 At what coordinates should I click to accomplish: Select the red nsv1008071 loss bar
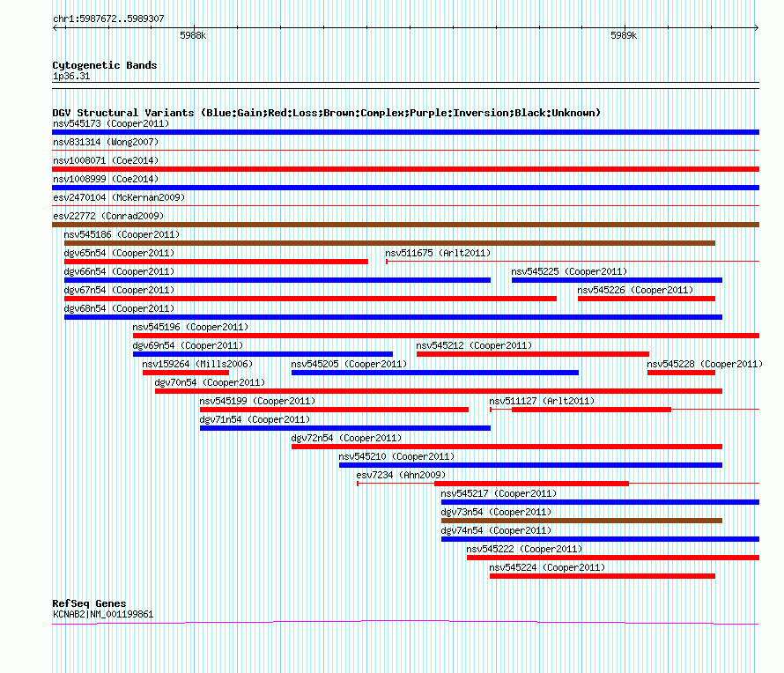405,169
